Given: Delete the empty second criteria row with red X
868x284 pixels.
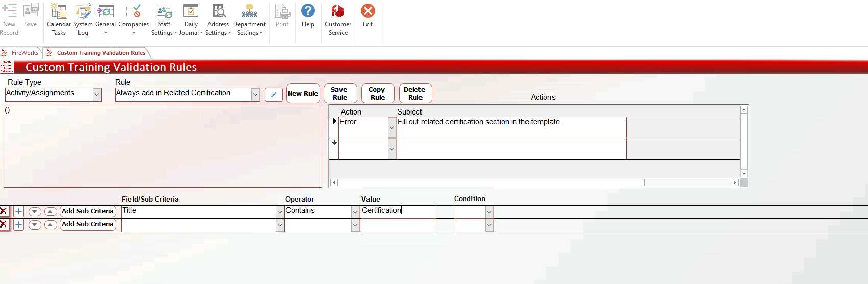Looking at the screenshot, I should (4, 224).
